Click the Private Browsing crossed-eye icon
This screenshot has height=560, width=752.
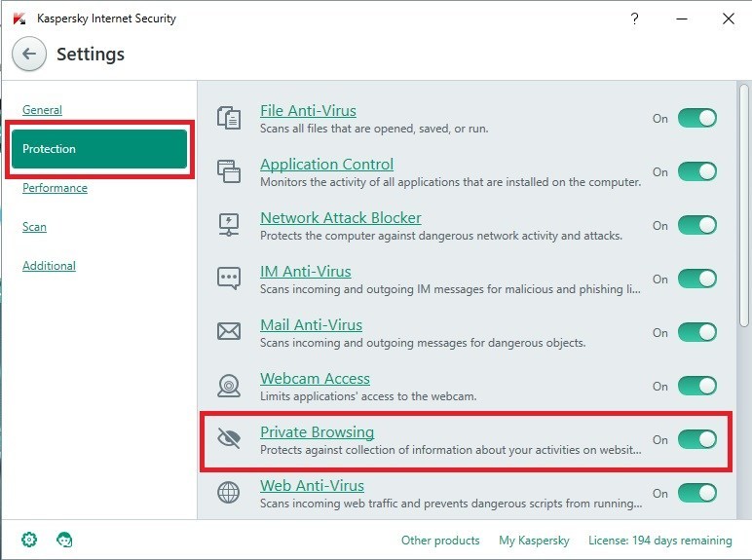229,438
